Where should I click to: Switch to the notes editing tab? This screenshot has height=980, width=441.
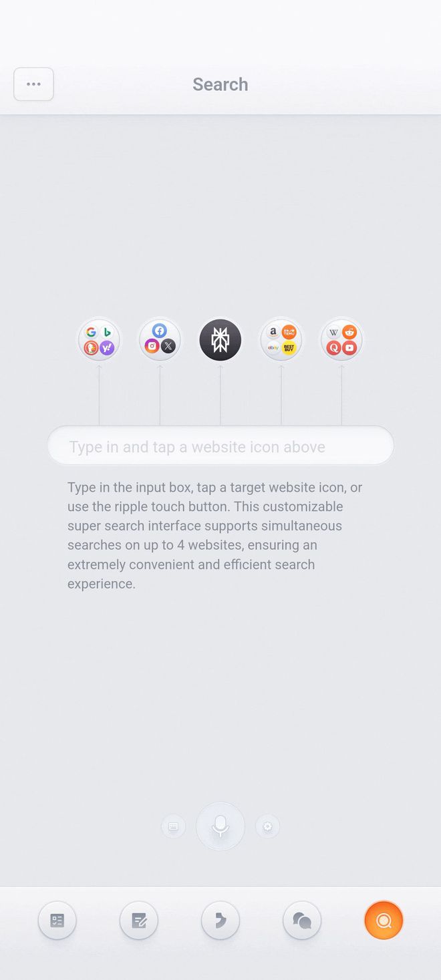139,921
